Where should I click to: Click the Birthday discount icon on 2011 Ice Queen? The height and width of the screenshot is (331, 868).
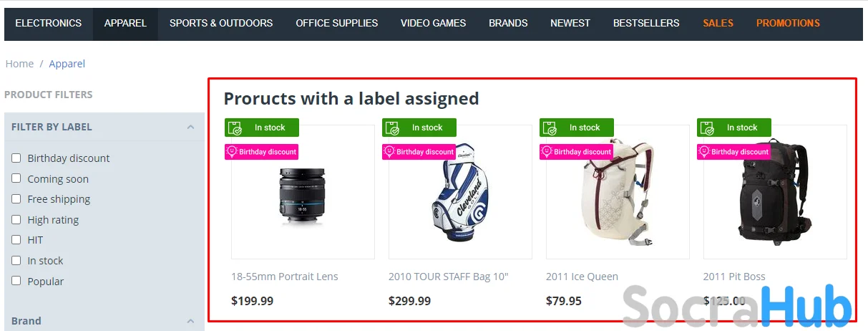(x=547, y=152)
